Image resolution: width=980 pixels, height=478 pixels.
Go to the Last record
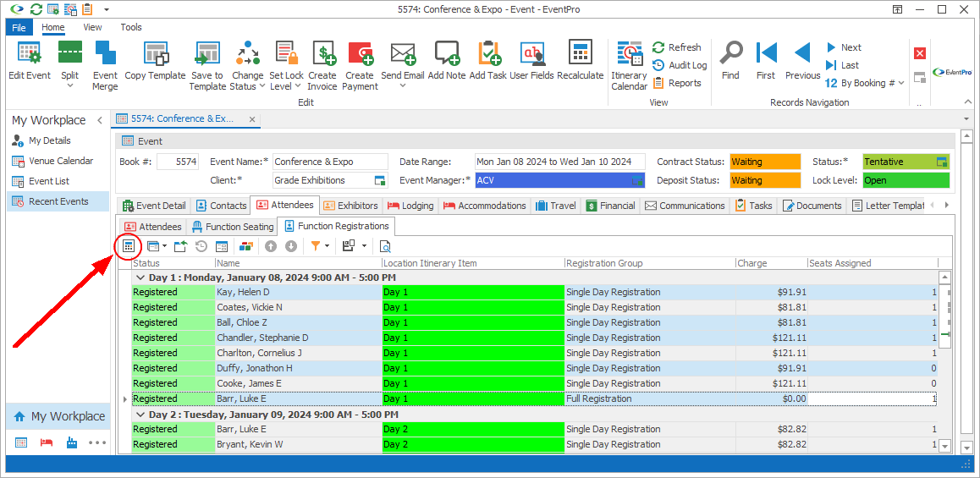point(842,65)
